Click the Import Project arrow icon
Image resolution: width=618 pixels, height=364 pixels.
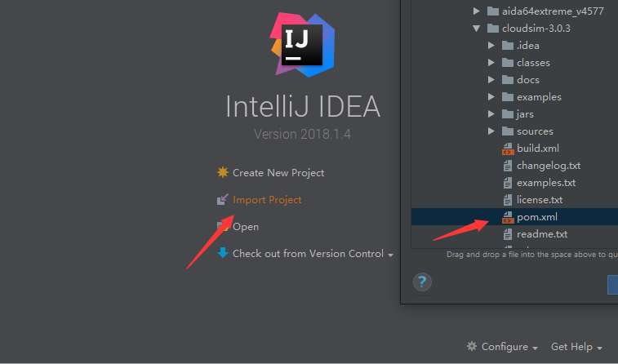(x=222, y=199)
